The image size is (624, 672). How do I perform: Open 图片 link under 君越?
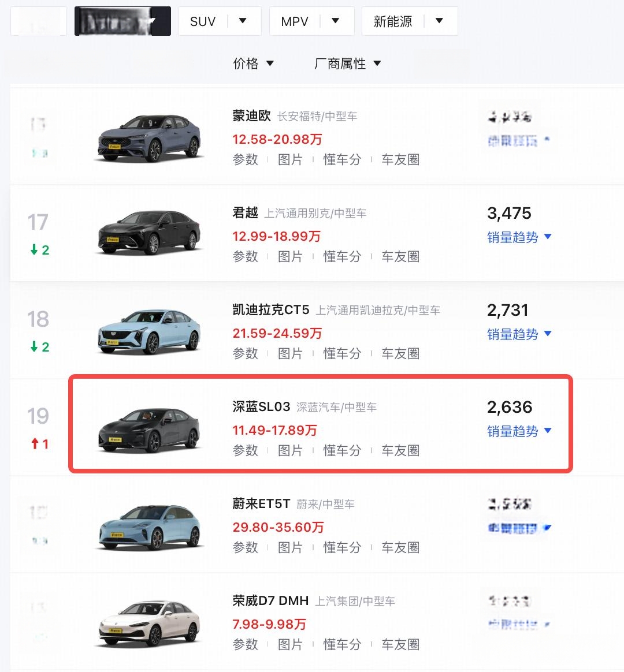(291, 256)
